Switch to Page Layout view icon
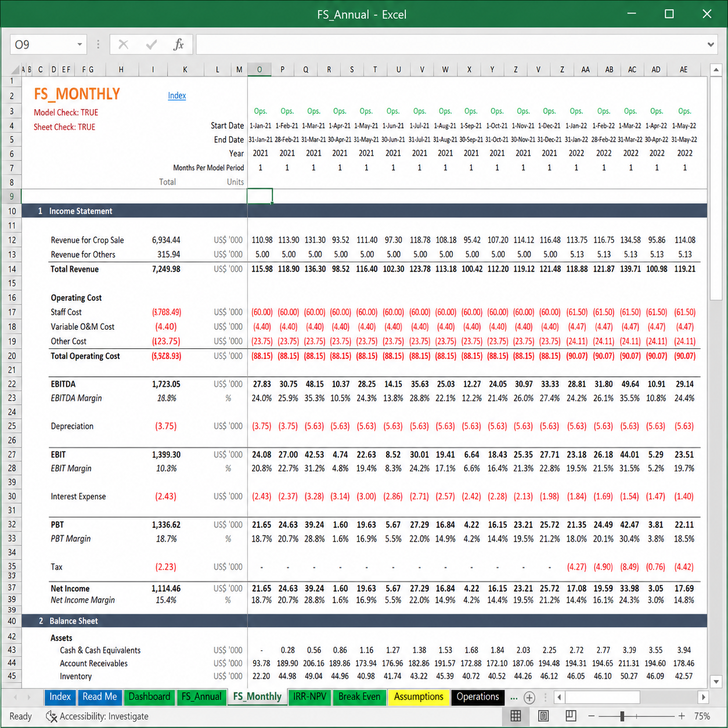Image resolution: width=728 pixels, height=728 pixels. tap(543, 716)
